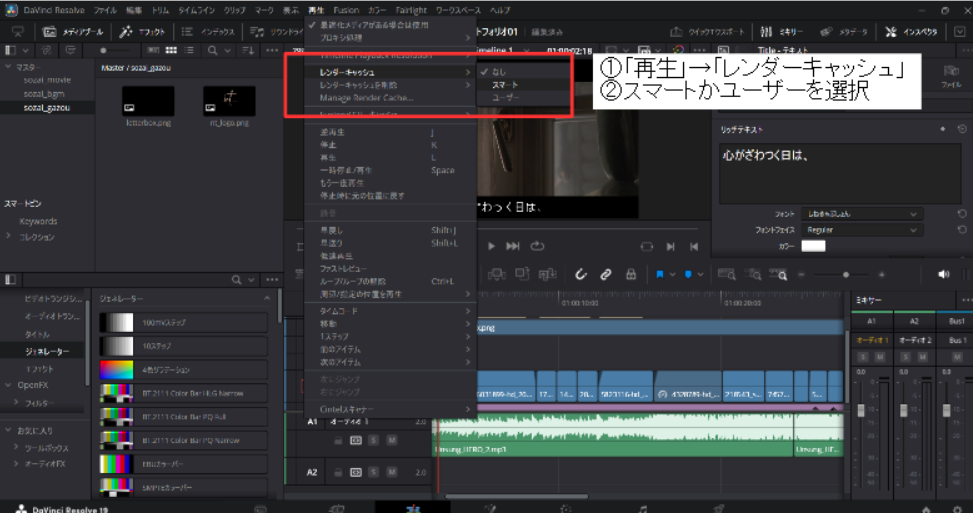
Task: Toggle the エフェクト (Effects) panel button
Action: click(x=142, y=32)
